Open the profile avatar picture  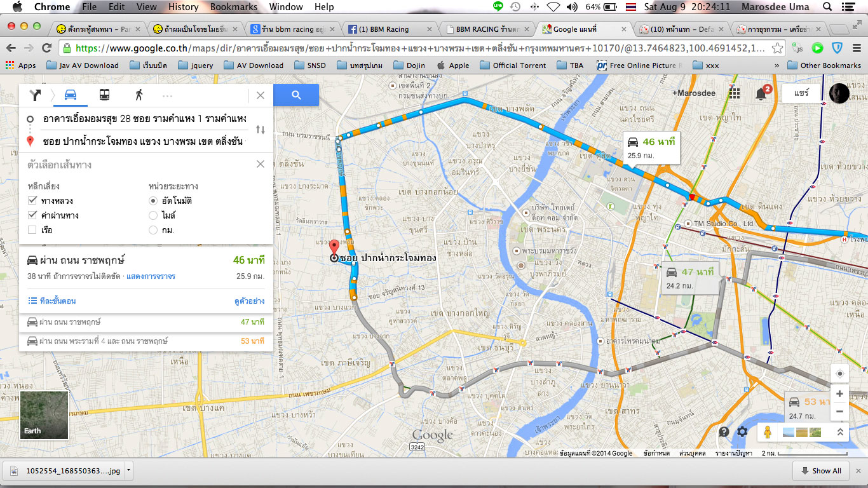(x=839, y=93)
